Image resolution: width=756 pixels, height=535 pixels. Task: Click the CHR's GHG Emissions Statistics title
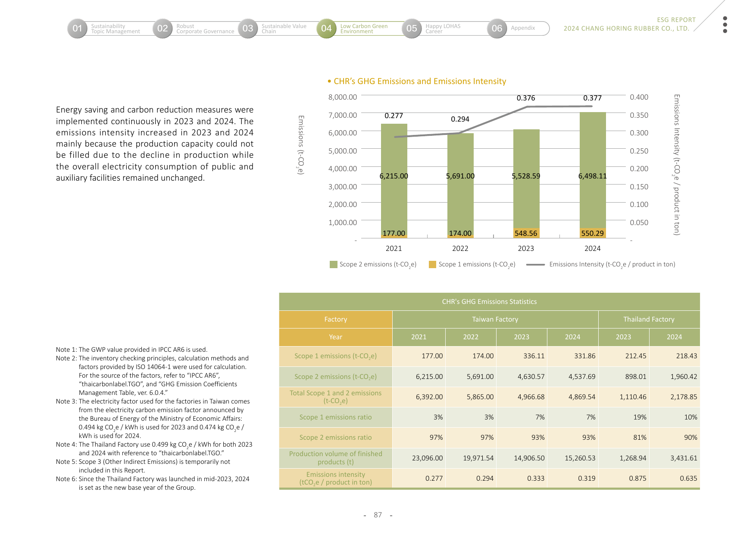point(489,302)
